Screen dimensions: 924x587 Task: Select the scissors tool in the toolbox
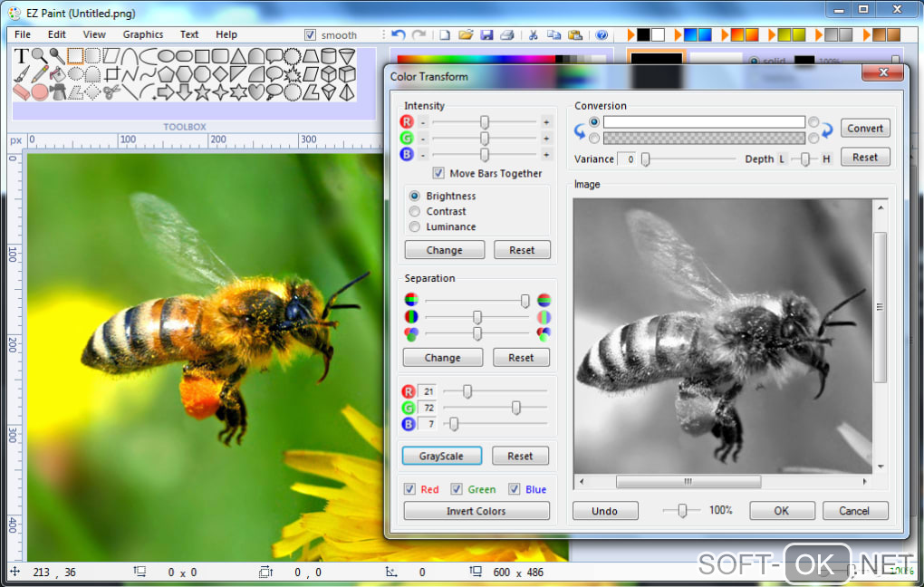tap(111, 91)
